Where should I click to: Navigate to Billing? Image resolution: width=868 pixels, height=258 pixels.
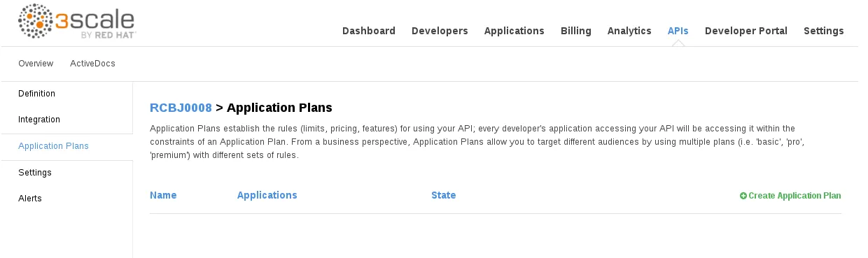click(x=576, y=31)
